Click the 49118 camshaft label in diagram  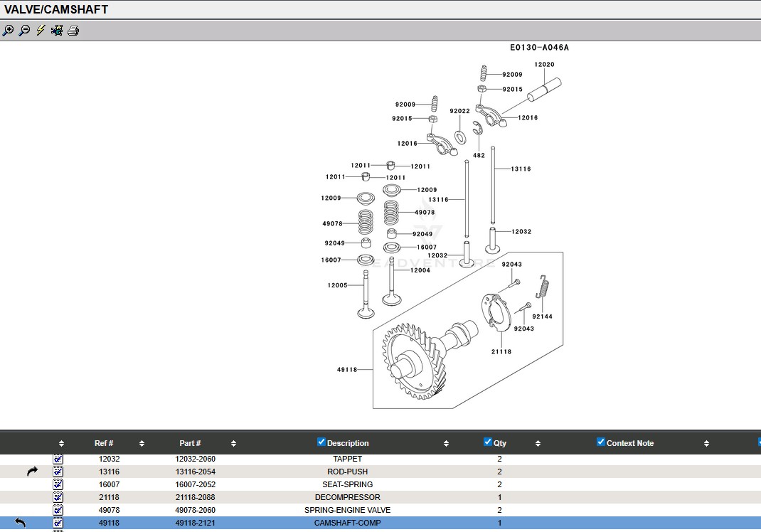(x=346, y=370)
